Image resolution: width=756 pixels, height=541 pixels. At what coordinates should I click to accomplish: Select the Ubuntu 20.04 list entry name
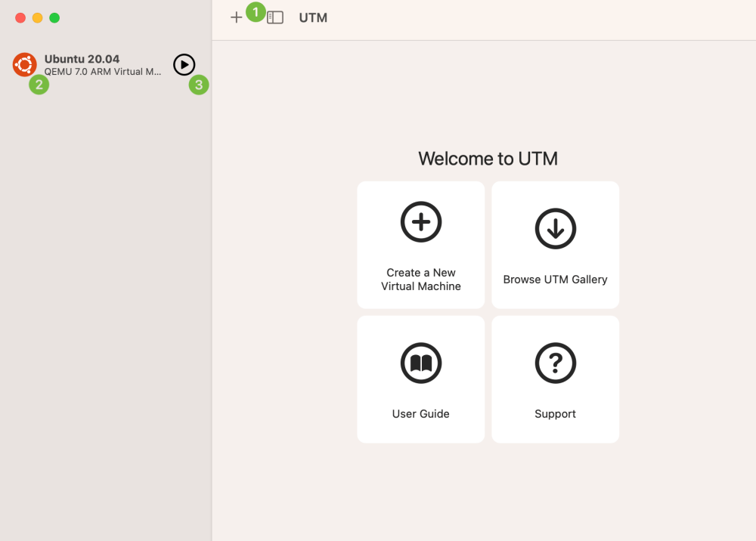pos(82,59)
